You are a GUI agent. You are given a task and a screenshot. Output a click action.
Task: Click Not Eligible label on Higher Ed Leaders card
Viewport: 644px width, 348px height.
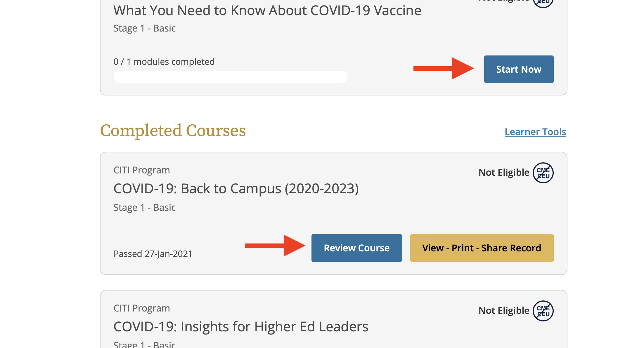504,311
